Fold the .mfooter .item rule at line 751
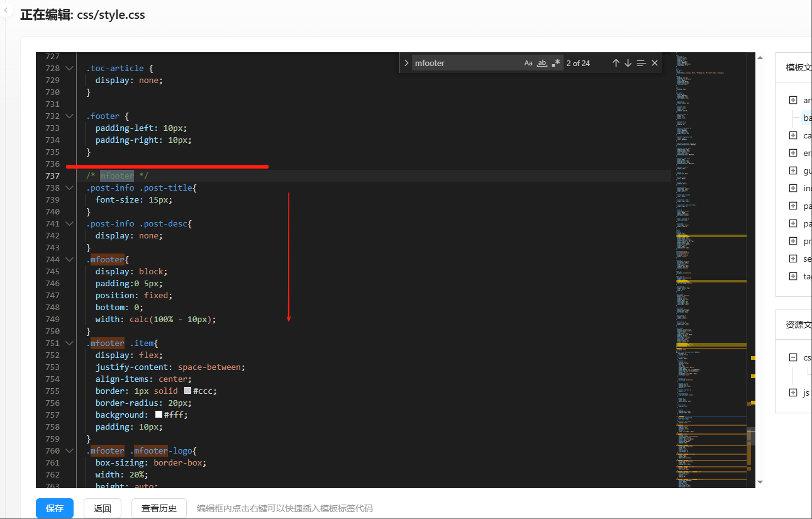Screen dimensions: 812x519 tap(70, 343)
